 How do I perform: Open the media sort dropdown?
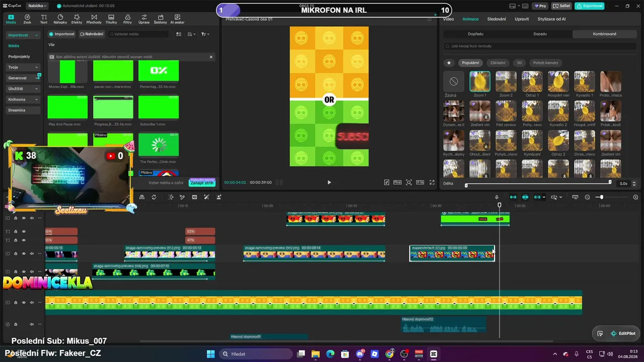coord(191,34)
